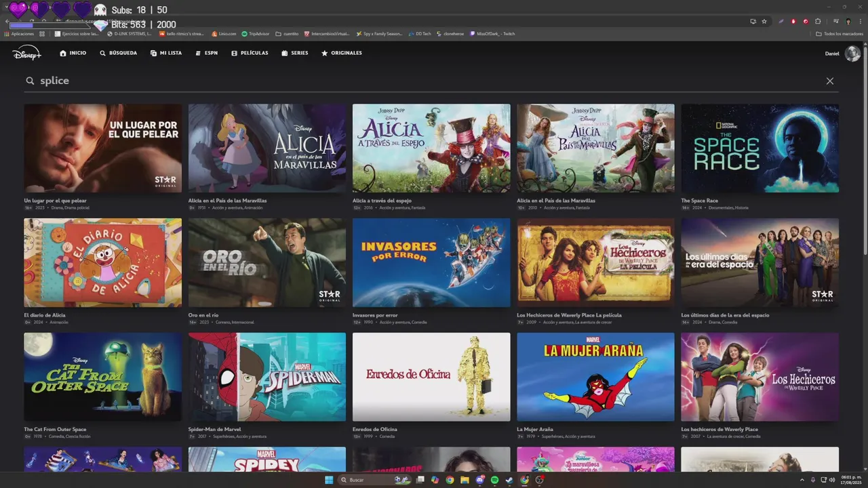Open Spotify from the taskbar
The width and height of the screenshot is (868, 488).
point(494,480)
